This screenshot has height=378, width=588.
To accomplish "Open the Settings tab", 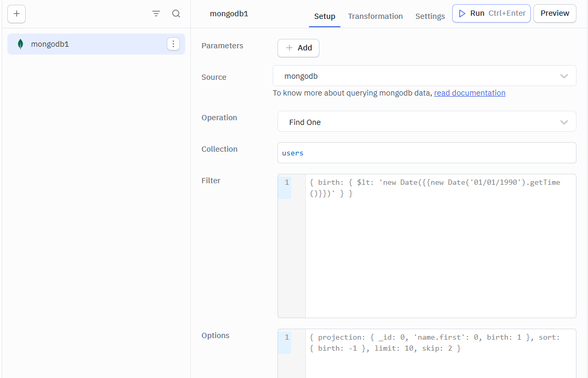I will (x=430, y=16).
